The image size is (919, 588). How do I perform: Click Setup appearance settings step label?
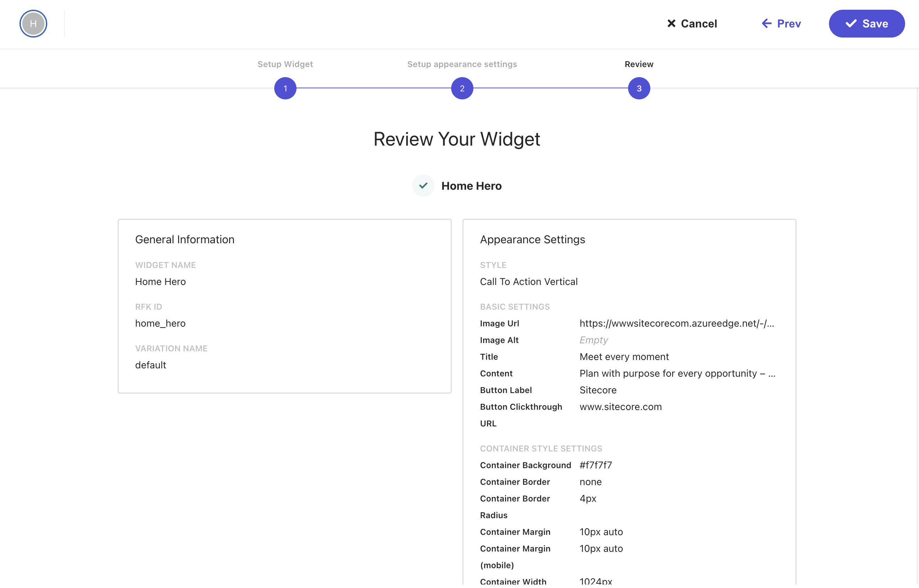tap(462, 64)
